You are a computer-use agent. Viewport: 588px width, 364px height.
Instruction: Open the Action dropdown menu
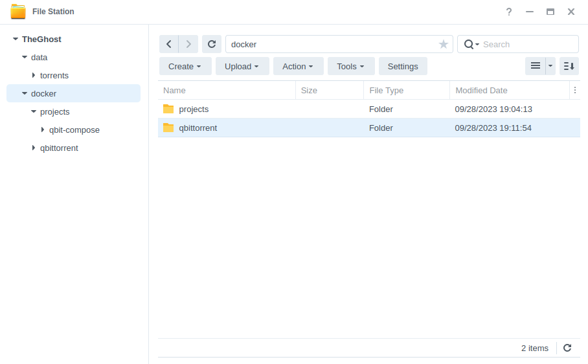(298, 66)
